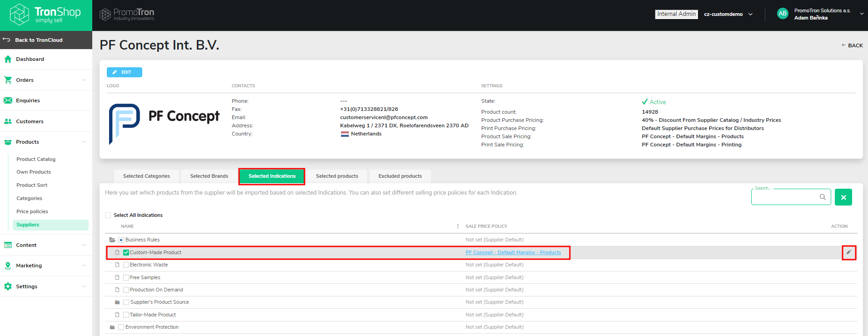Check the Supplier's Product Source checkbox
The height and width of the screenshot is (336, 868).
126,302
